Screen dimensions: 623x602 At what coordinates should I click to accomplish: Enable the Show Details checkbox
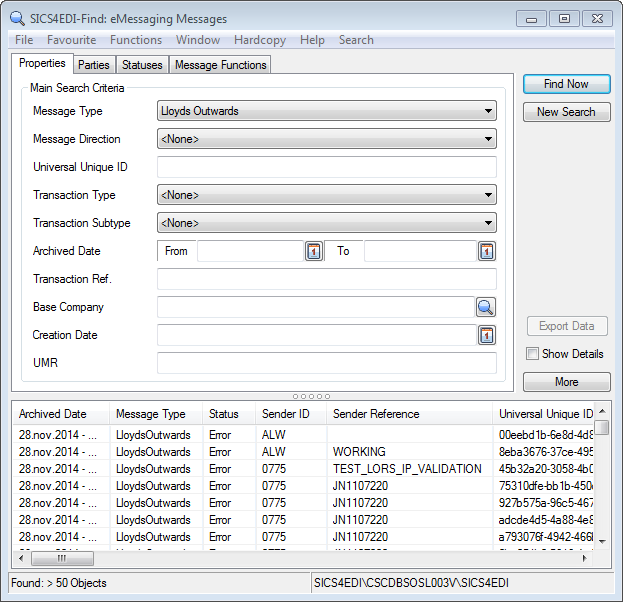pos(533,354)
